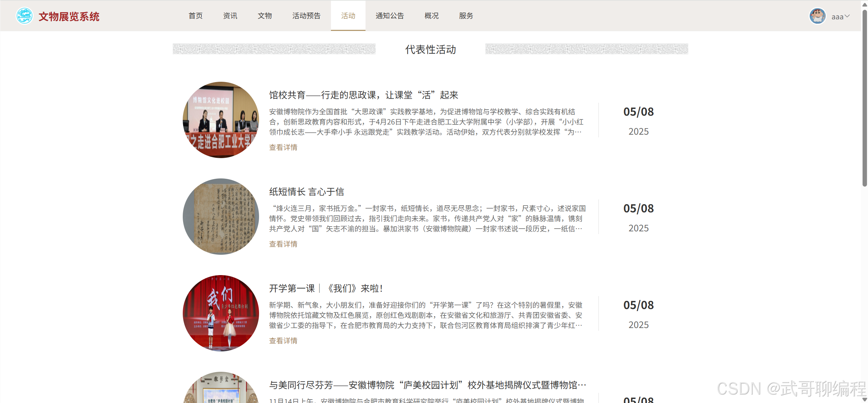The width and height of the screenshot is (868, 403).
Task: Open the 资讯 menu item
Action: tap(230, 16)
